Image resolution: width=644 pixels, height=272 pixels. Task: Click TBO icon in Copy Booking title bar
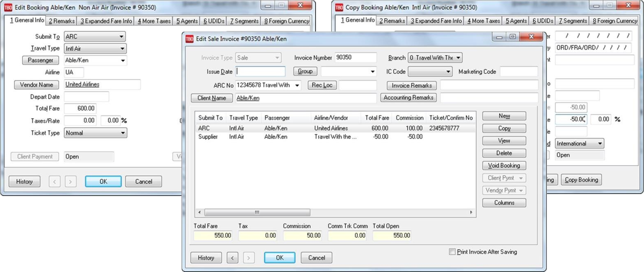tap(339, 7)
